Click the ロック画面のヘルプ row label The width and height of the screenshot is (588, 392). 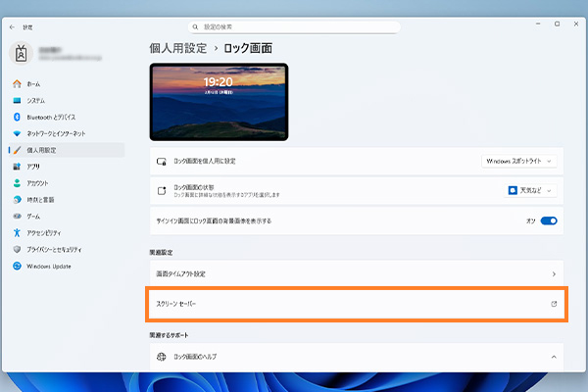coord(195,357)
